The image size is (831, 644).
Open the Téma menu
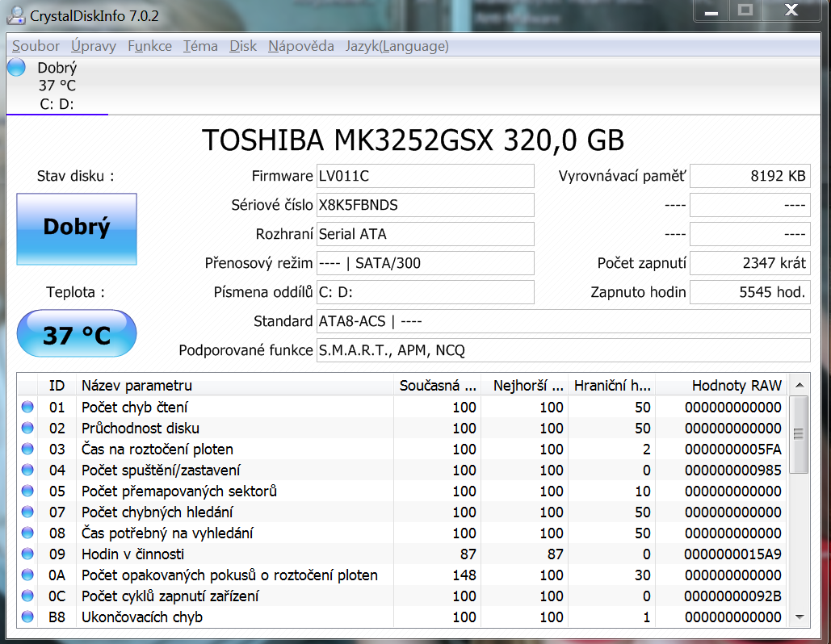point(200,46)
